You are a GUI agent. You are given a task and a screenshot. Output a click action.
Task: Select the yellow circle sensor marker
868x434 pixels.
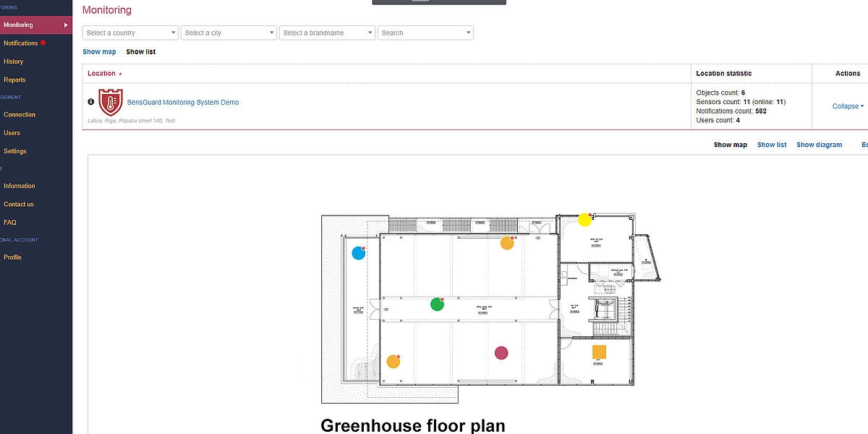click(x=584, y=219)
